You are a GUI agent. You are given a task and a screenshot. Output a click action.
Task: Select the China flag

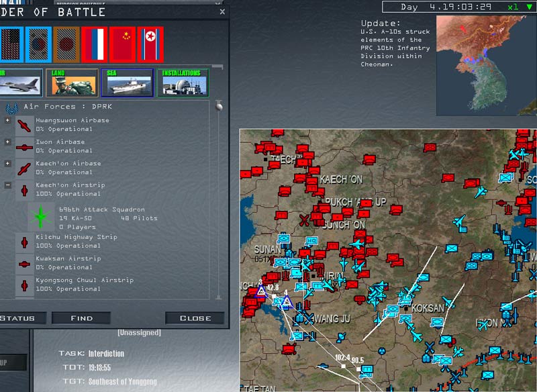[123, 44]
